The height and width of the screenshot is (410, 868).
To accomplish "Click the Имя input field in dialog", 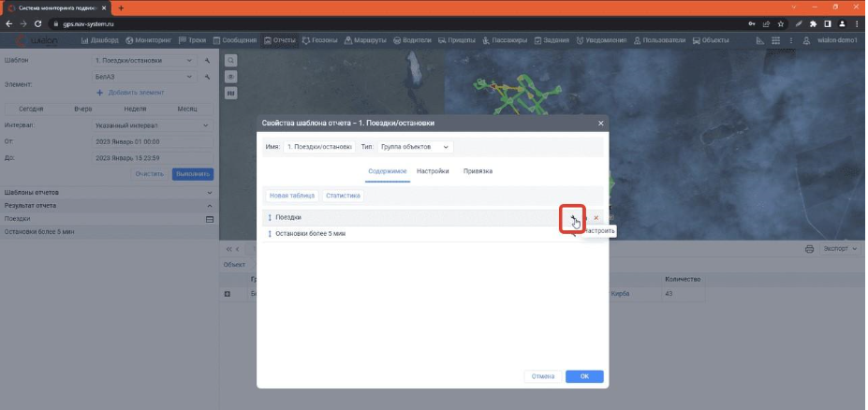I will coord(318,147).
